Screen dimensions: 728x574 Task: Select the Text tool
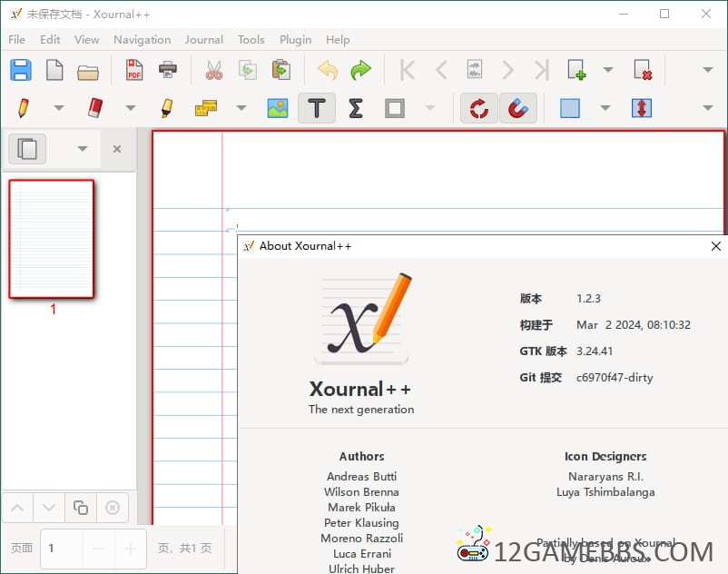317,108
